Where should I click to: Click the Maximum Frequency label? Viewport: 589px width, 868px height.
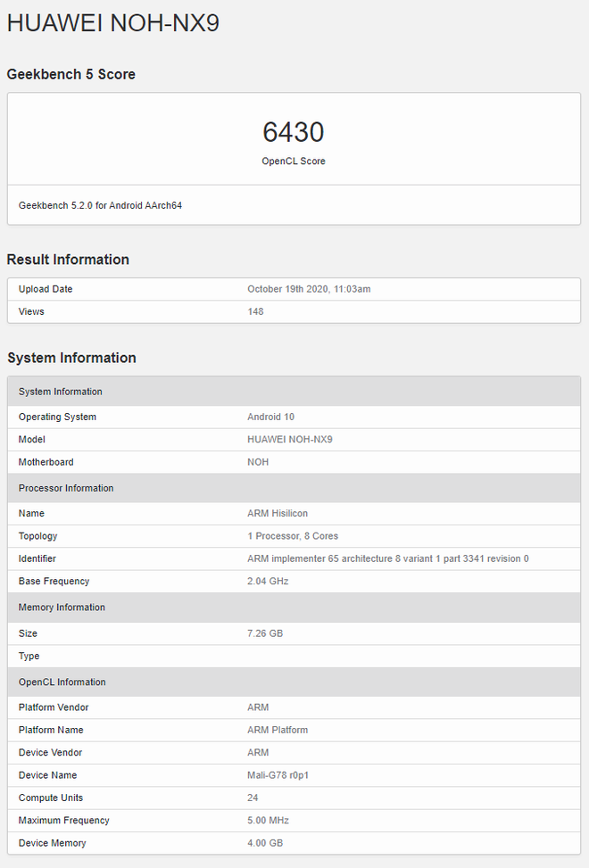point(63,821)
